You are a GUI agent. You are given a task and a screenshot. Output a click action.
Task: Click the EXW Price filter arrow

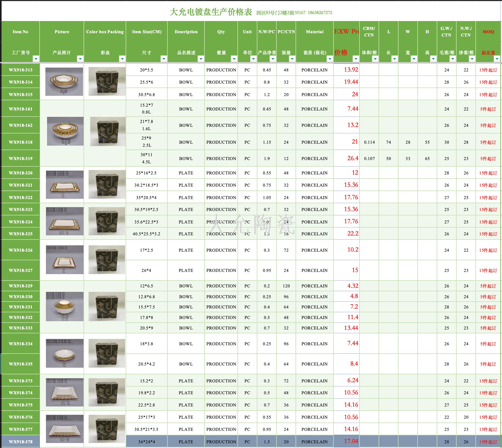tap(356, 59)
